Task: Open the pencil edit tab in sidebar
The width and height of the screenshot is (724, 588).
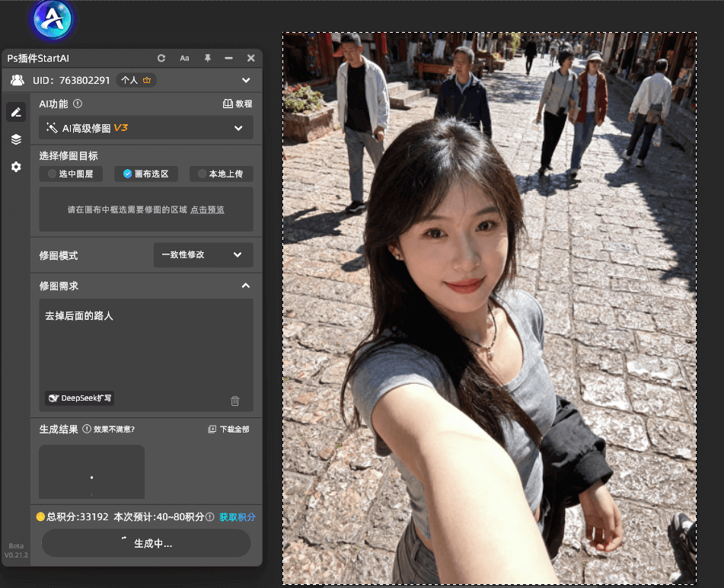Action: 16,113
